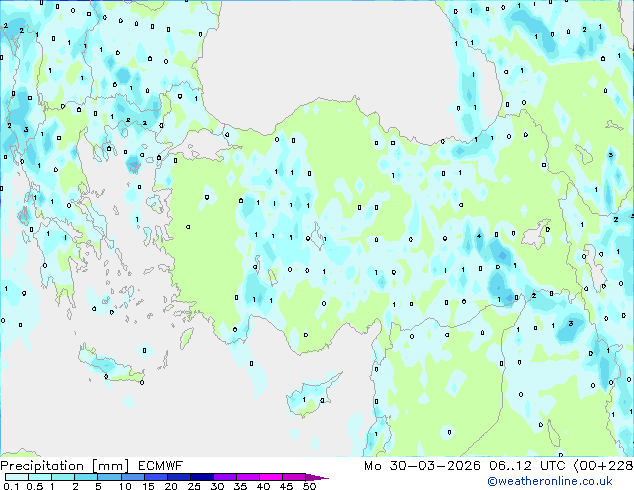Click the 'Mo' weekday label

[x=373, y=466]
